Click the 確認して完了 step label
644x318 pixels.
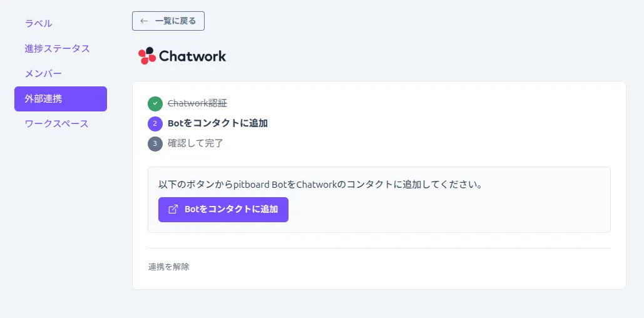(195, 144)
